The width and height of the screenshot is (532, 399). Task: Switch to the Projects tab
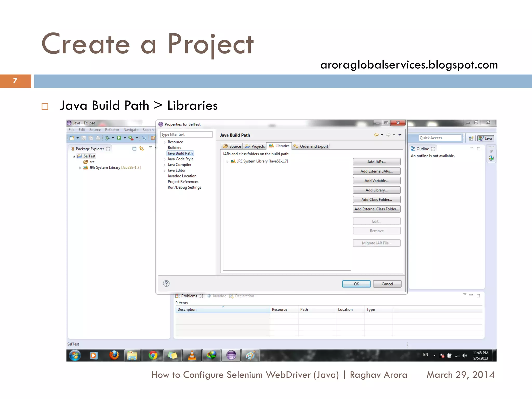click(x=255, y=146)
